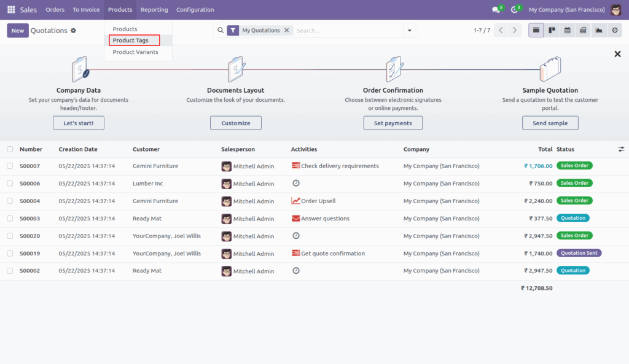Tick the row checkbox for S00019
Image resolution: width=629 pixels, height=364 pixels.
click(x=9, y=253)
